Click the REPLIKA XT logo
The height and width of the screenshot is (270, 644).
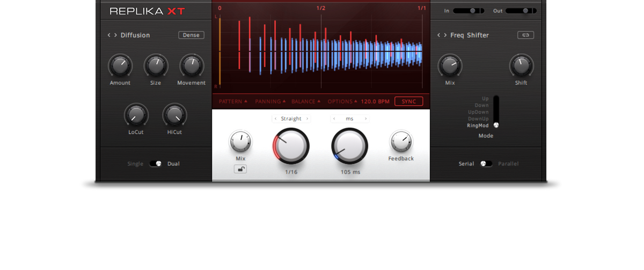(x=147, y=11)
